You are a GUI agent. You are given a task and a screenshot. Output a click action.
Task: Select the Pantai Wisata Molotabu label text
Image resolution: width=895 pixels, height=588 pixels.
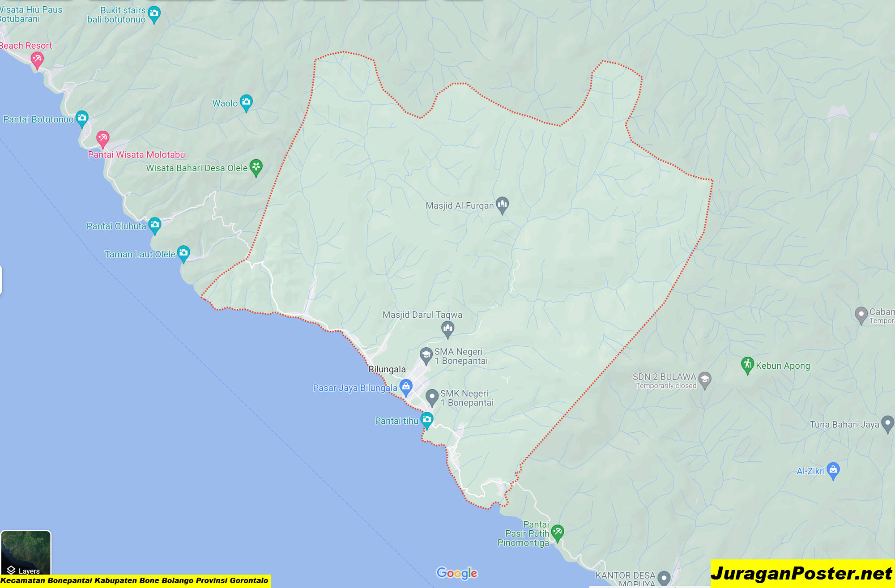(136, 155)
